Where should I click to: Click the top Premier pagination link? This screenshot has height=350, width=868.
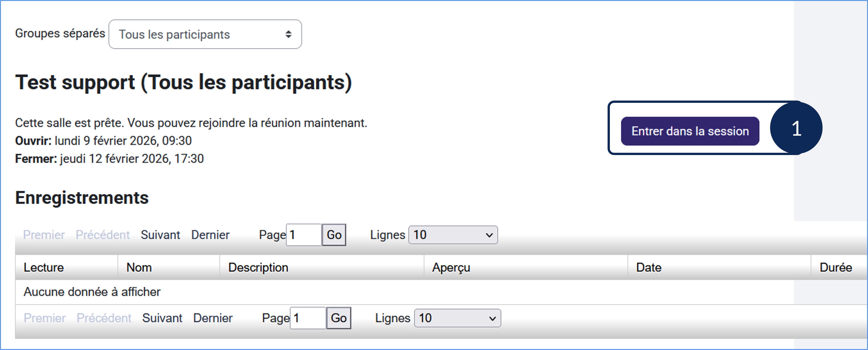(44, 235)
